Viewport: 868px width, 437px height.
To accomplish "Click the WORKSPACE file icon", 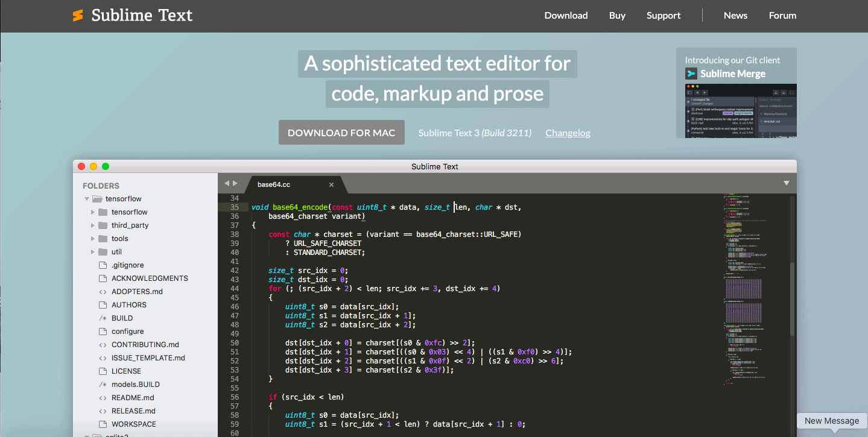I will point(103,424).
